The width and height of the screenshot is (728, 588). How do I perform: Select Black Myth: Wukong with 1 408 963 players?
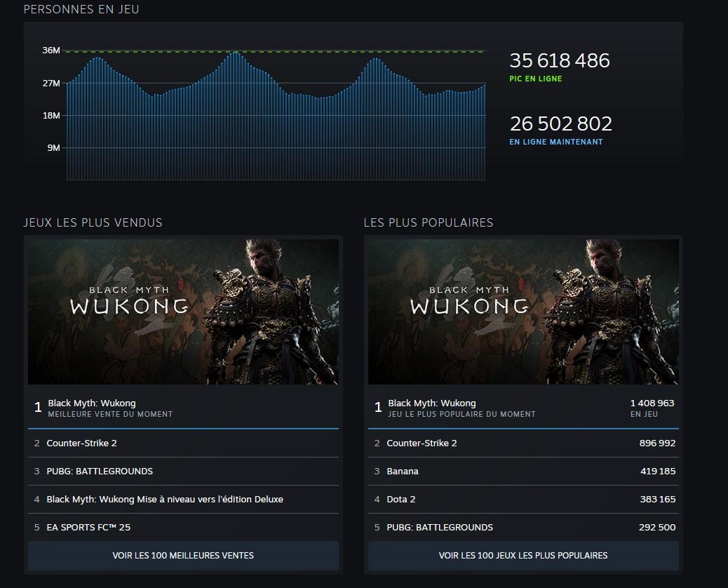point(523,408)
